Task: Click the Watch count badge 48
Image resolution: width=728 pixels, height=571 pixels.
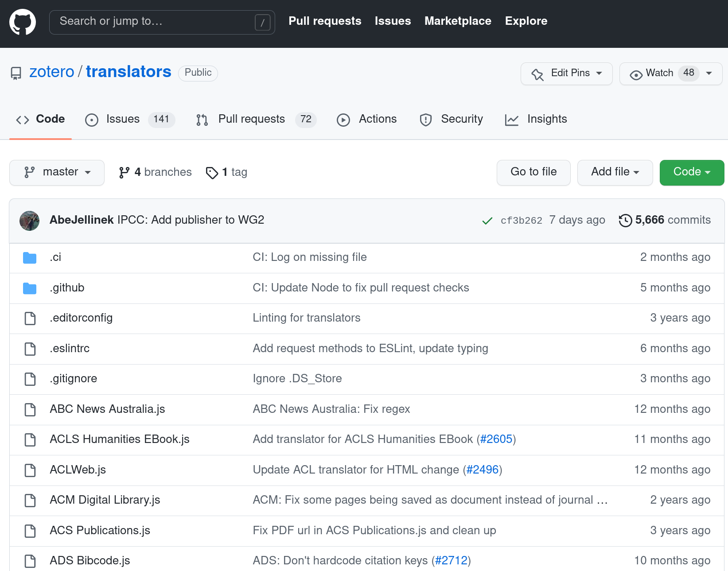Action: [689, 73]
